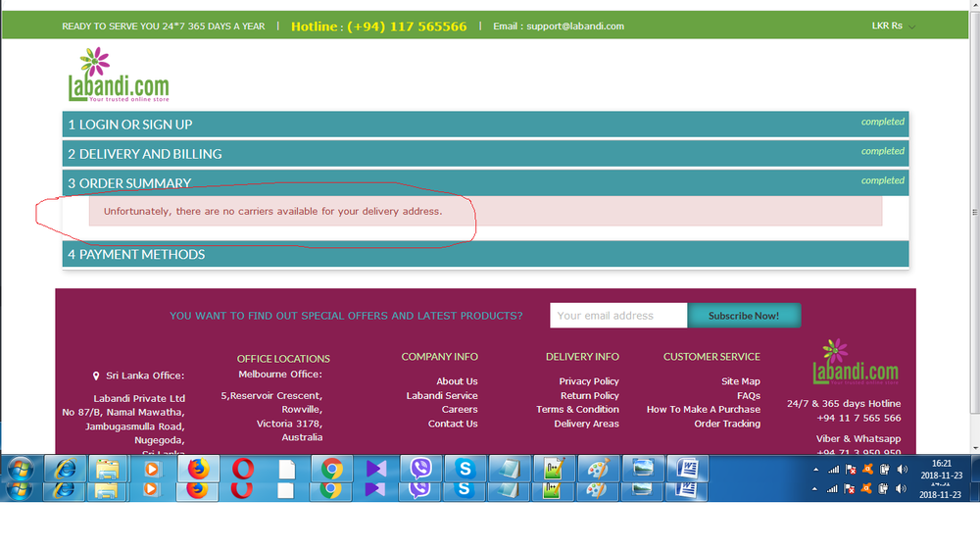Open Paint palette icon in upper taskbar row
Screen dimensions: 980x551
[598, 469]
